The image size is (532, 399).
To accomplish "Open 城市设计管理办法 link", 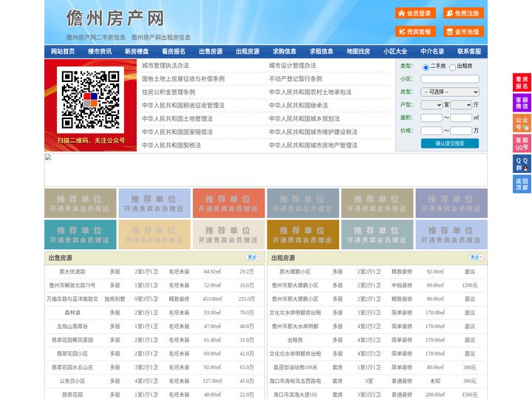I will [293, 66].
